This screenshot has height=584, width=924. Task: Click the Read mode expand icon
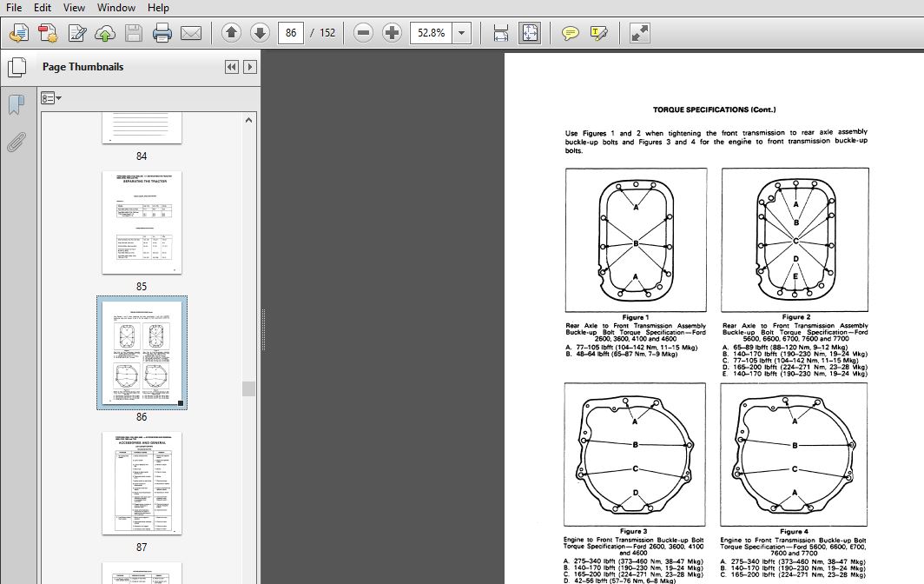tap(639, 33)
